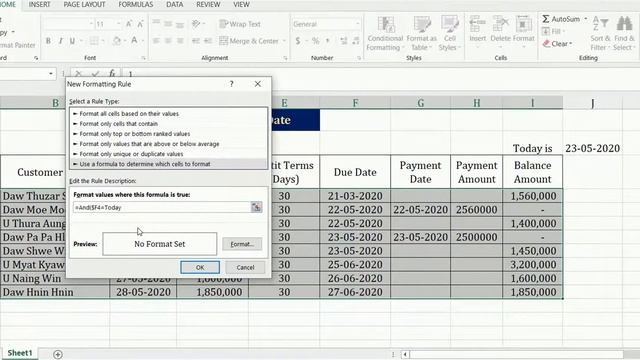Select 'Format all cells based on their values'
The image size is (640, 360).
tap(169, 114)
